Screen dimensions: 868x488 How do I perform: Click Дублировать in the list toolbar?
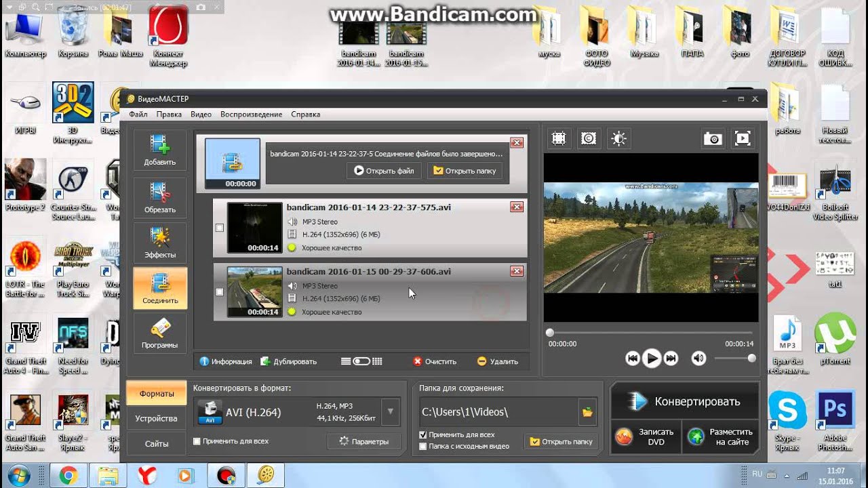[289, 361]
